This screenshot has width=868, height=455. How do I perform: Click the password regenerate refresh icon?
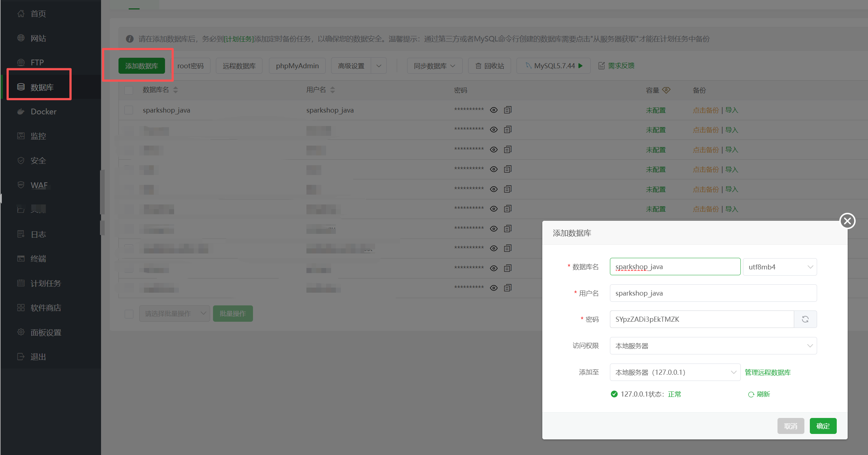coord(805,319)
